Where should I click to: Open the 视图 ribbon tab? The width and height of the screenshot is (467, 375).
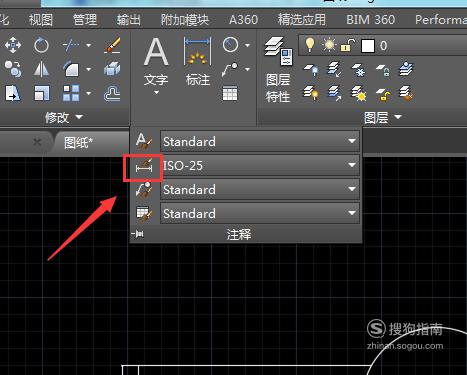[41, 20]
